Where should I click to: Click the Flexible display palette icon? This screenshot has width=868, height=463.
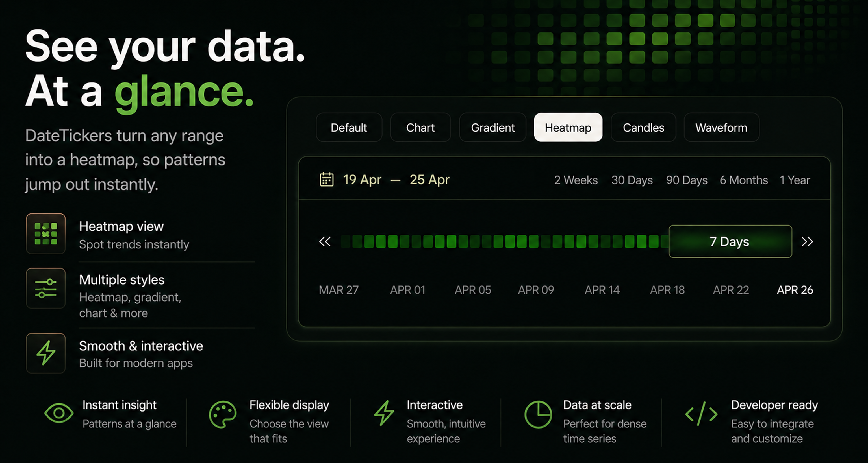(223, 414)
